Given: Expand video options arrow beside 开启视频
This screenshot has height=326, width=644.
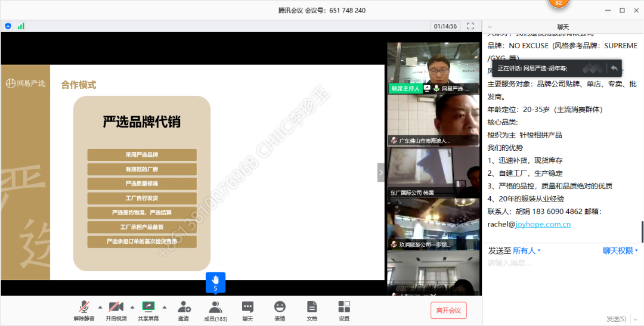Looking at the screenshot, I should pos(132,307).
